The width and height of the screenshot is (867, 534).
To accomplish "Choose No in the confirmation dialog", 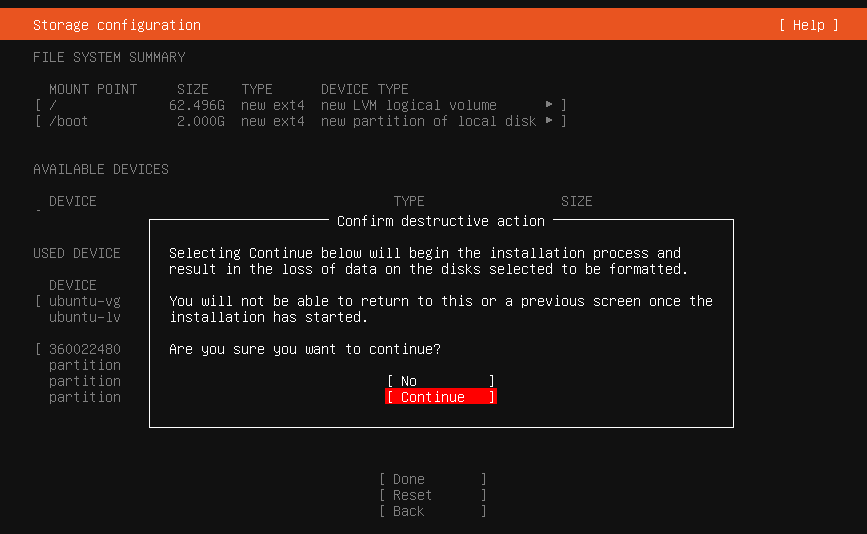I will coord(440,381).
